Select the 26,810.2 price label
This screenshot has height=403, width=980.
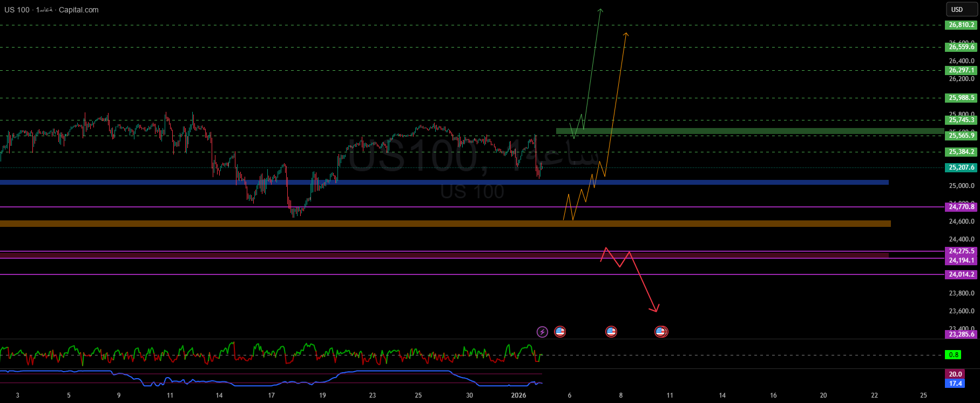[961, 25]
